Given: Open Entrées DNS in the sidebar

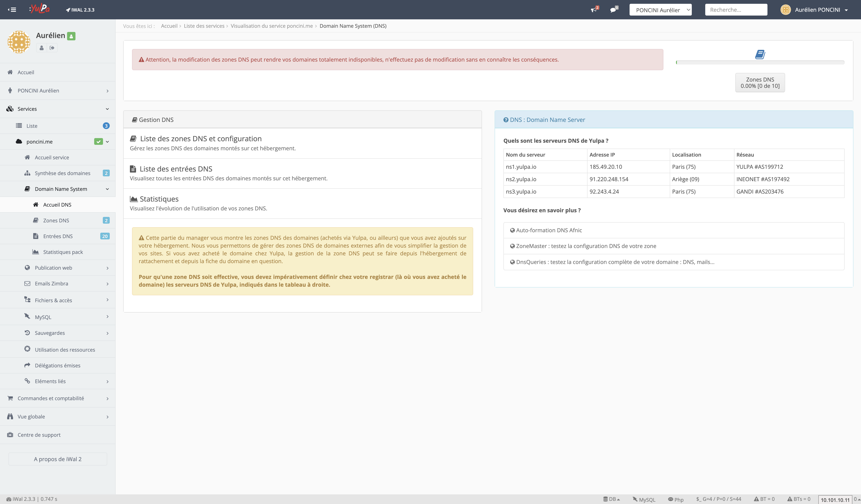Looking at the screenshot, I should point(58,236).
